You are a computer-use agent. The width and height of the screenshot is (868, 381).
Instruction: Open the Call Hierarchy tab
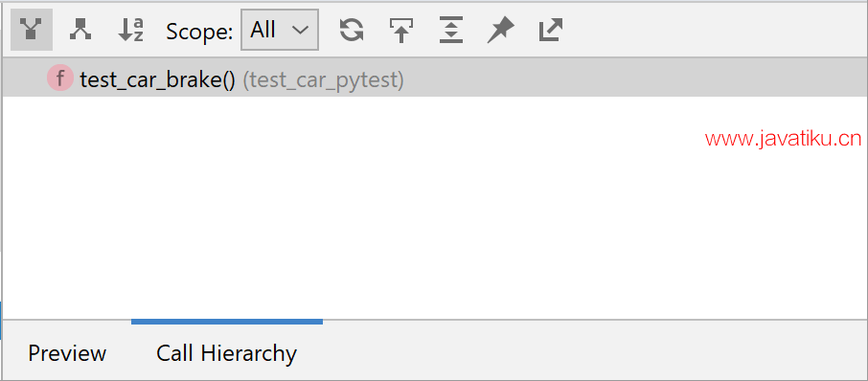point(226,353)
